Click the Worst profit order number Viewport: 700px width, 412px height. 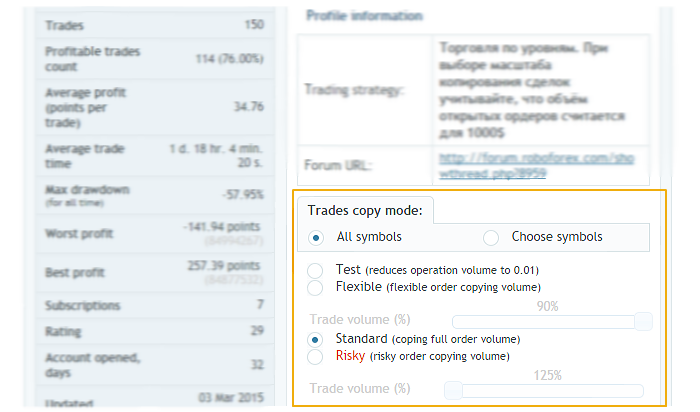click(x=235, y=241)
